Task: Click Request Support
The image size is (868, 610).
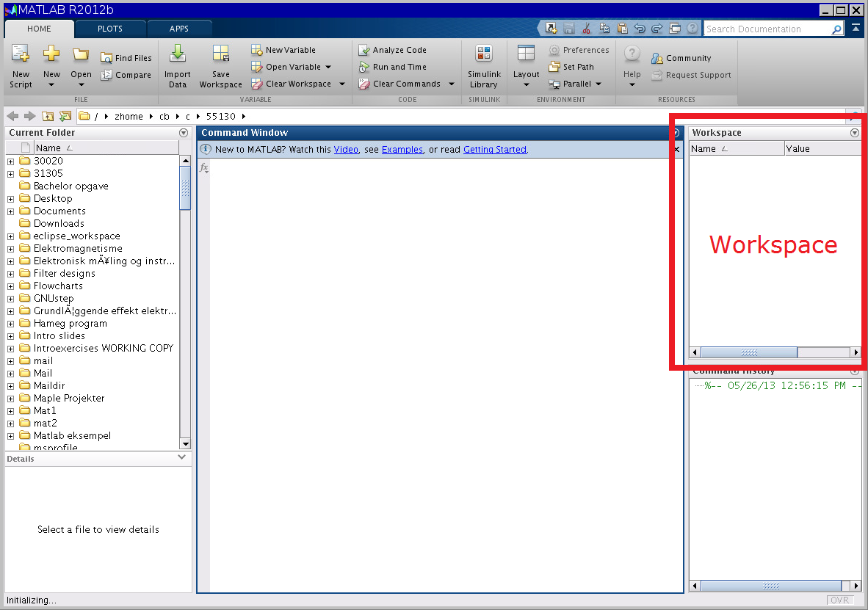Action: [692, 75]
